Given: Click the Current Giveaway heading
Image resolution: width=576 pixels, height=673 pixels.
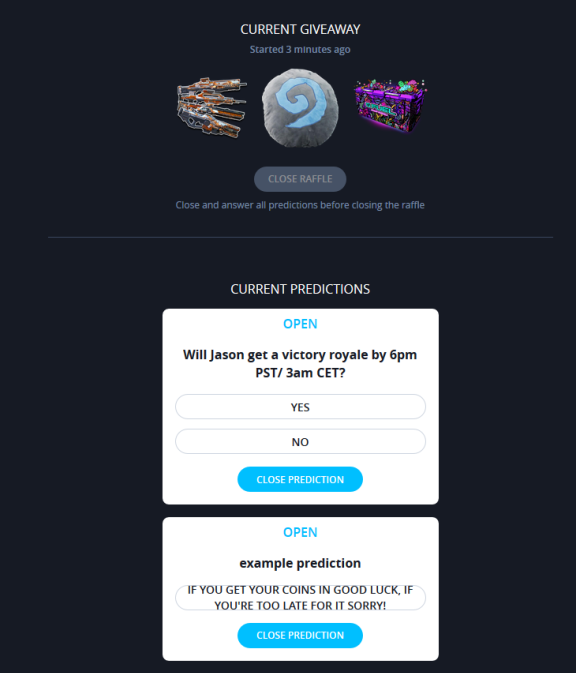Looking at the screenshot, I should click(x=300, y=29).
